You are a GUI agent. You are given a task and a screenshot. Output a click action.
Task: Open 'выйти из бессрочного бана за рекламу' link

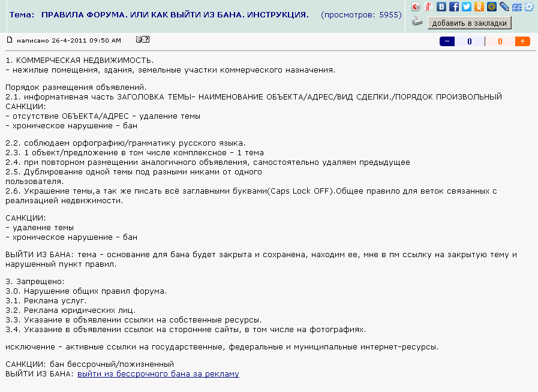tap(158, 374)
